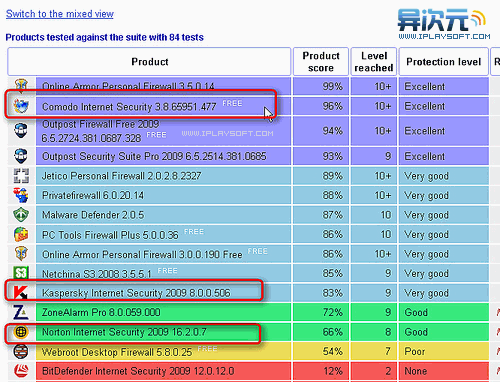Click the Webroot Desktop Firewall icon
The image size is (500, 382).
[x=21, y=351]
